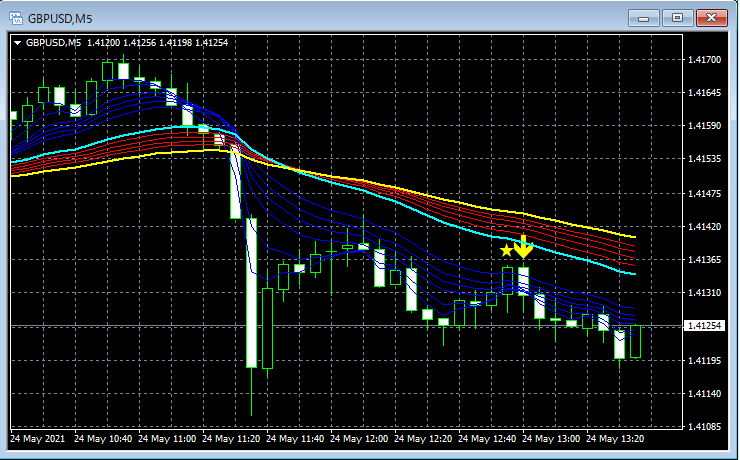Click the 24 May 10:40 time label

coord(103,439)
